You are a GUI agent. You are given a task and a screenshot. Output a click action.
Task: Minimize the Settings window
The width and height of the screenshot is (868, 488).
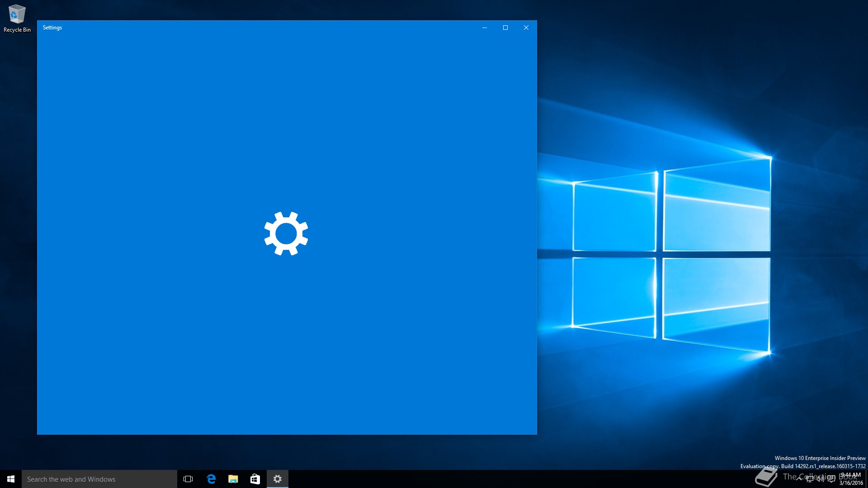[485, 28]
